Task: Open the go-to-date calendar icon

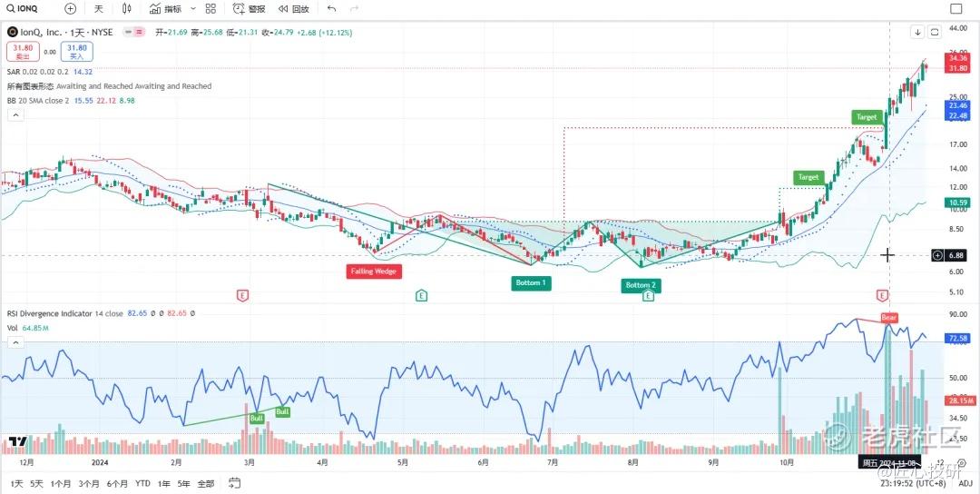Action: (234, 483)
